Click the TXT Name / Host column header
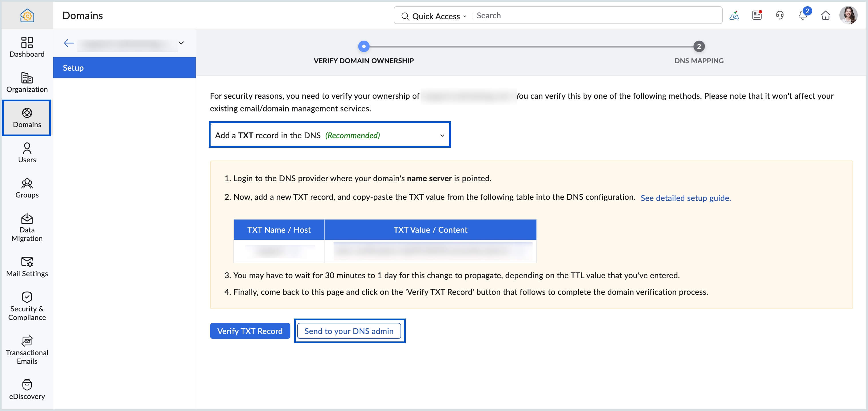The width and height of the screenshot is (868, 411). pos(279,230)
